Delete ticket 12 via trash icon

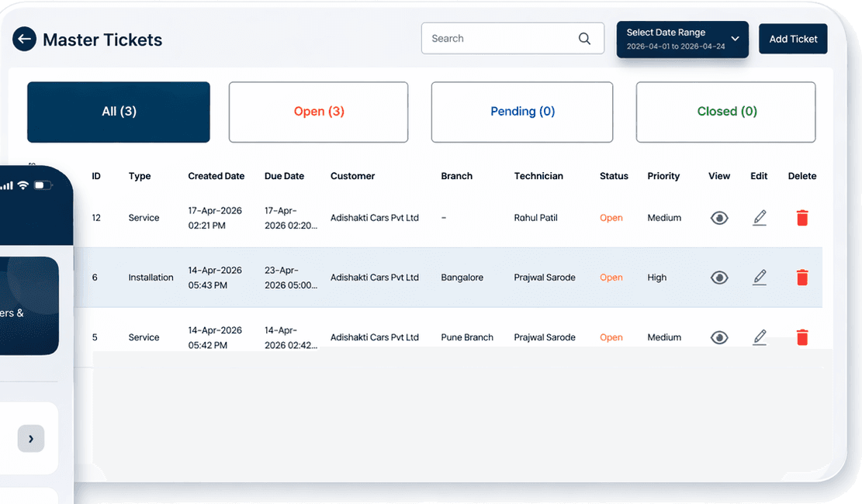802,218
